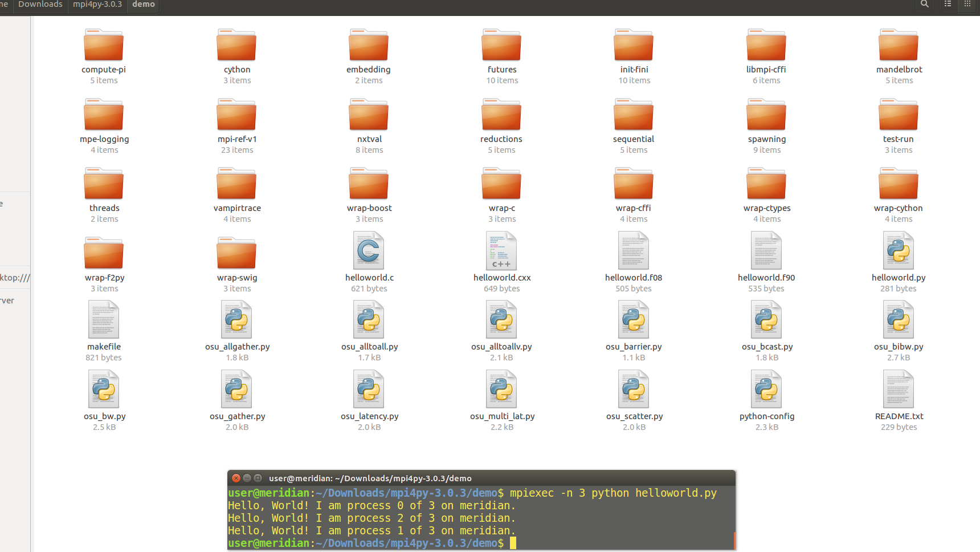Click the terminal title bar text
The image size is (980, 552).
[x=370, y=478]
